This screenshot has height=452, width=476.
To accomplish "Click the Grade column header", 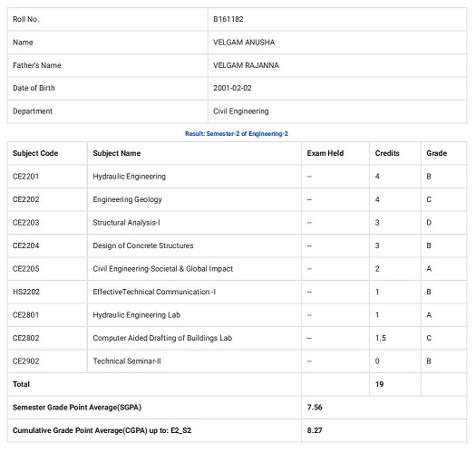I will [x=436, y=153].
